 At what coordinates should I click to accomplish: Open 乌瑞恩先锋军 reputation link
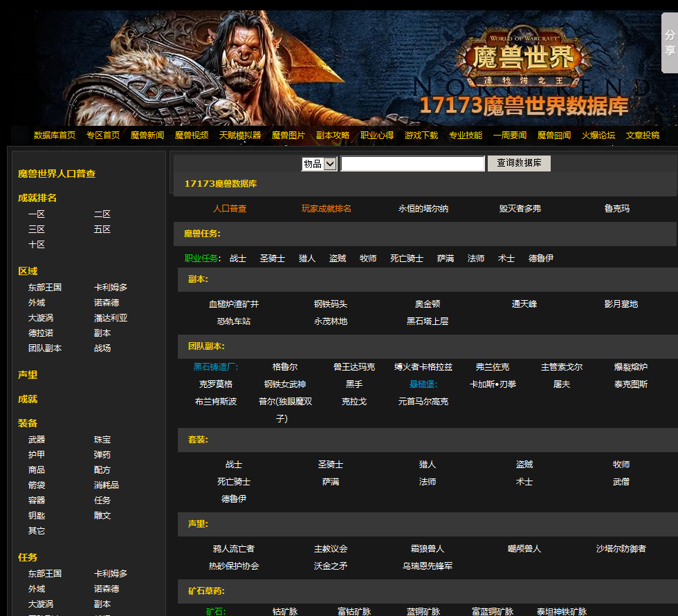coord(428,566)
